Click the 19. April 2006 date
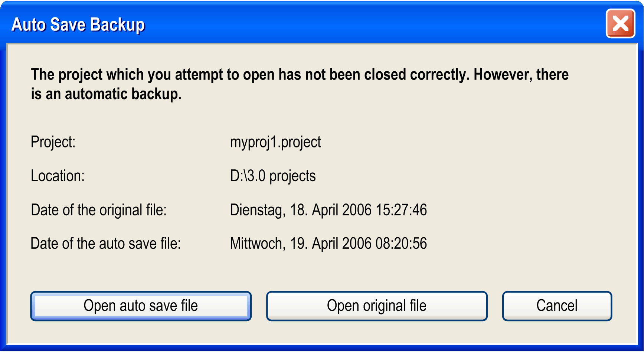644x352 pixels. pyautogui.click(x=331, y=244)
